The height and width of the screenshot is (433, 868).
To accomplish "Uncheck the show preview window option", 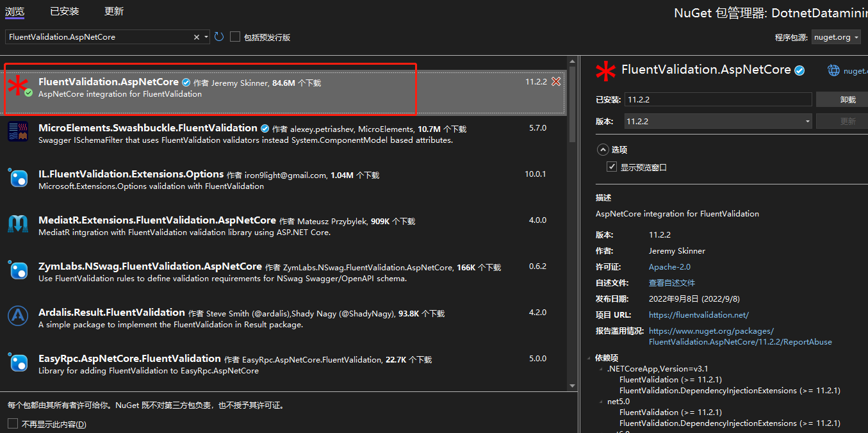I will tap(611, 167).
